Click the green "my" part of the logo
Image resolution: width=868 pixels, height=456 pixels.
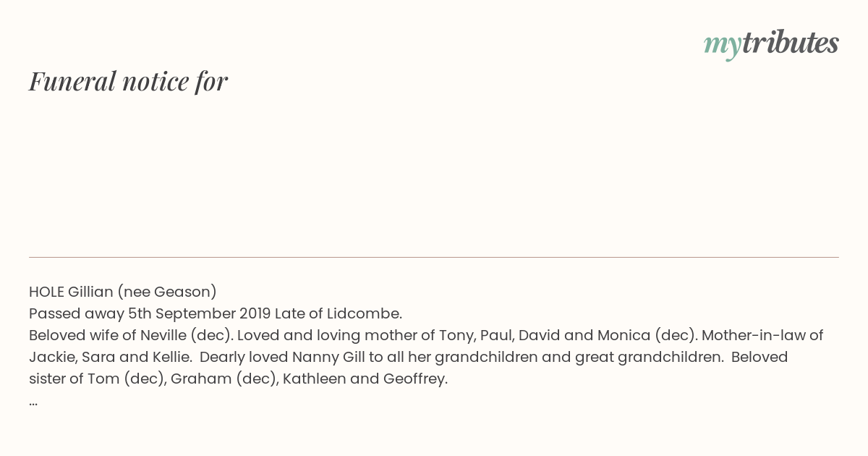pyautogui.click(x=723, y=46)
